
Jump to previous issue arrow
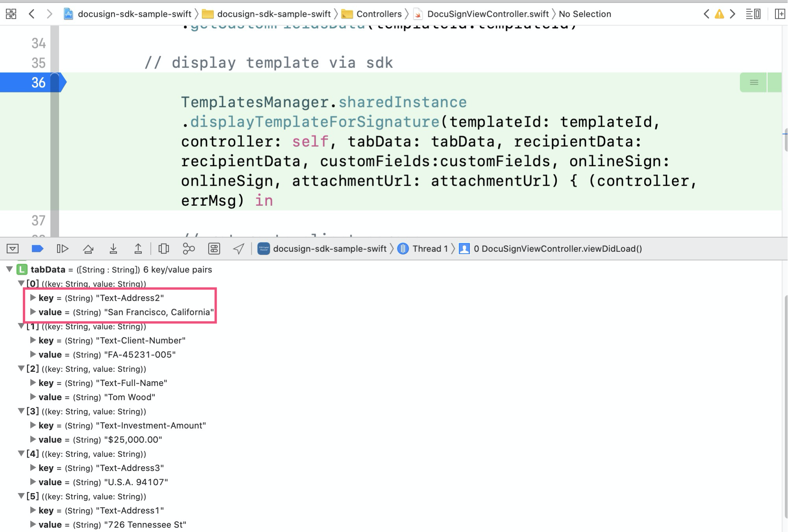click(x=706, y=14)
